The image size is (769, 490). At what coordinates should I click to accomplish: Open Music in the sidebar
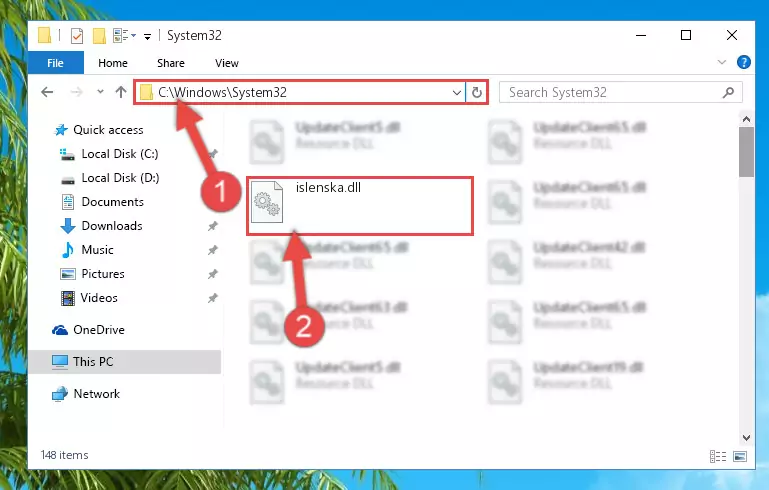pos(97,250)
